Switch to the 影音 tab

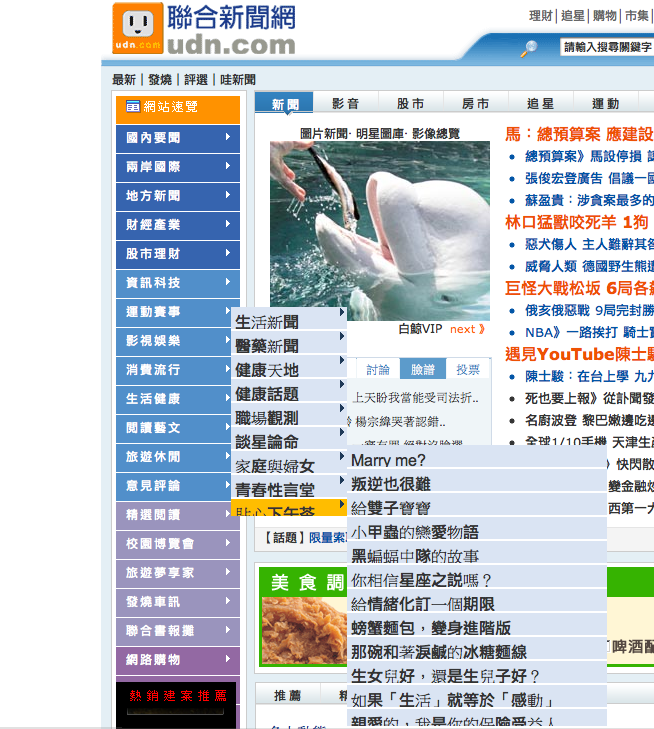[x=345, y=104]
